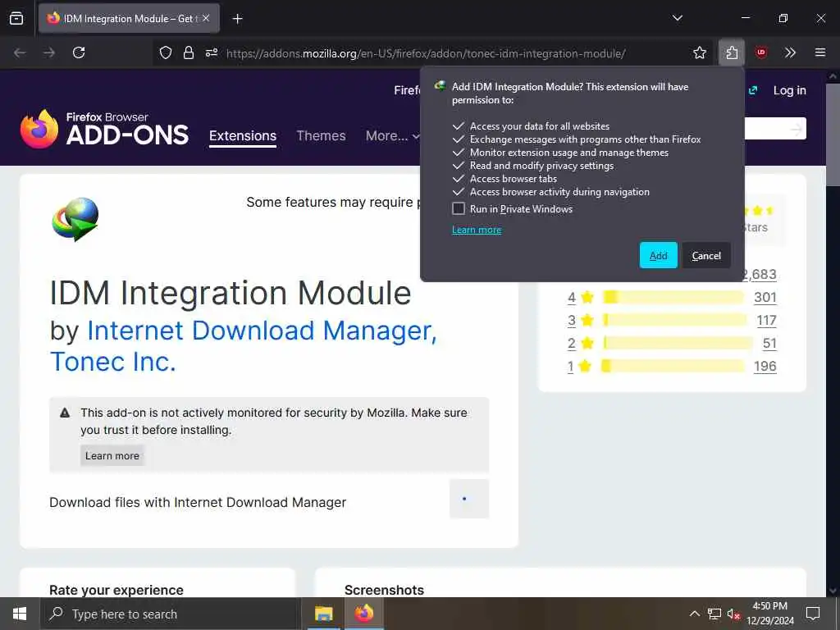Confirm installing with the Add button
The image size is (840, 630).
click(659, 256)
